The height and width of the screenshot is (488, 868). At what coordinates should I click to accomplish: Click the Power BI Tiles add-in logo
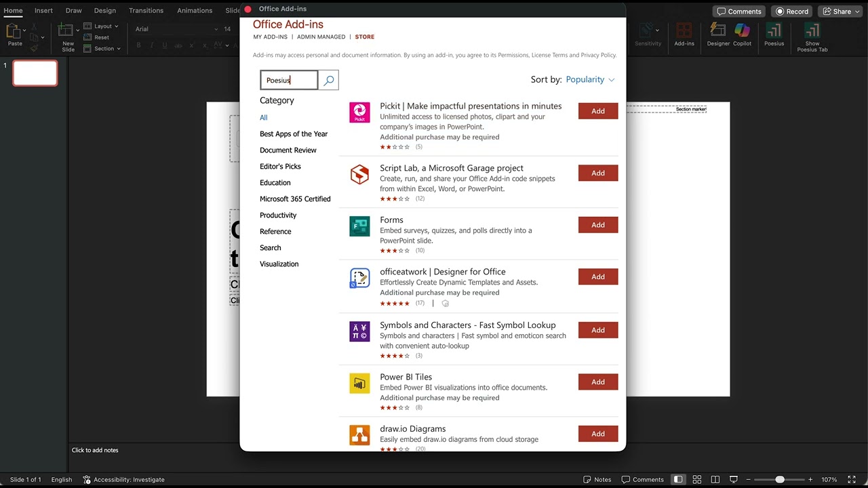coord(359,383)
